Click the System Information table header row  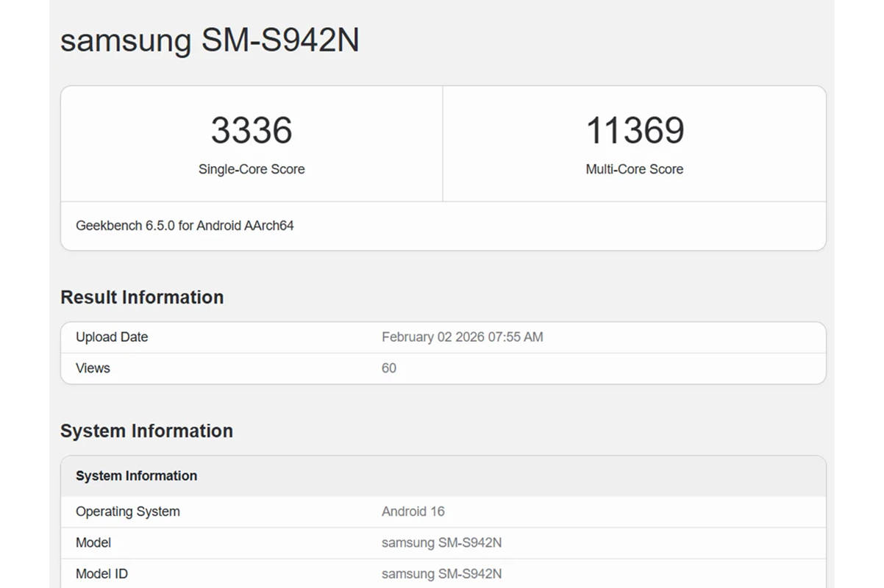click(443, 476)
